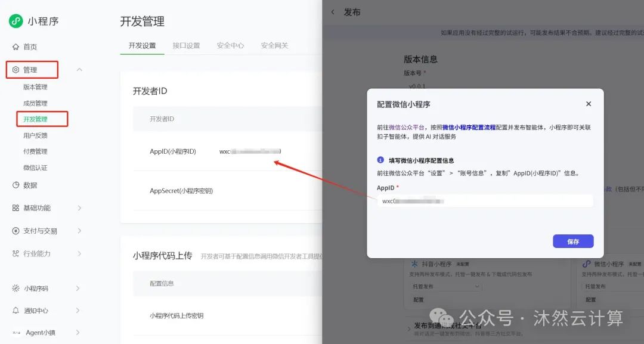The width and height of the screenshot is (644, 344).
Task: Collapse the 管理 sidebar section
Action: click(79, 70)
